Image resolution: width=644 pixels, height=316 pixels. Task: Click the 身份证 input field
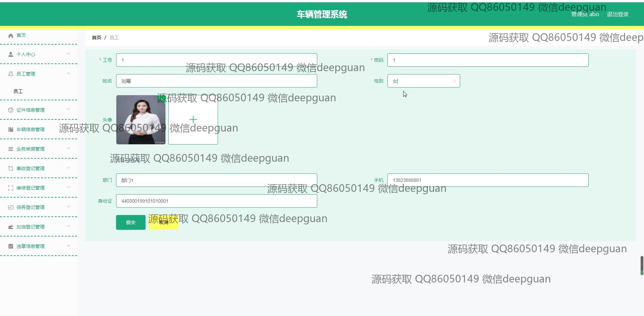[x=217, y=201]
